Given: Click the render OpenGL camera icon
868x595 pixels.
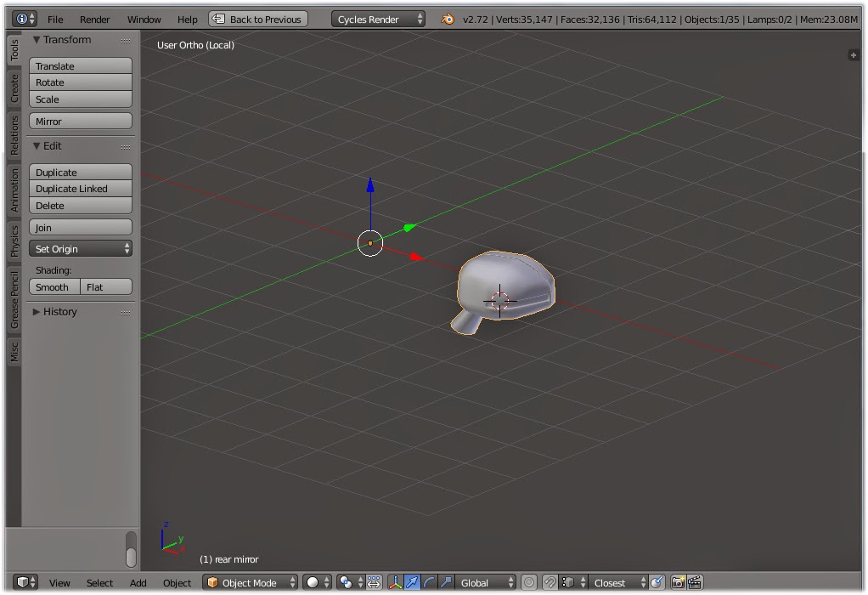Looking at the screenshot, I should (676, 583).
